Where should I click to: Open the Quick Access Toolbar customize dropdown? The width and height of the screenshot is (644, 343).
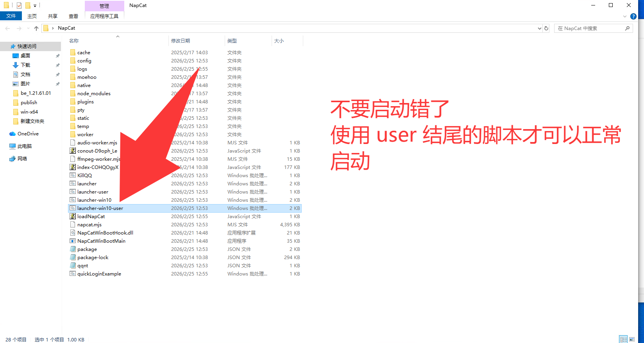pyautogui.click(x=35, y=5)
